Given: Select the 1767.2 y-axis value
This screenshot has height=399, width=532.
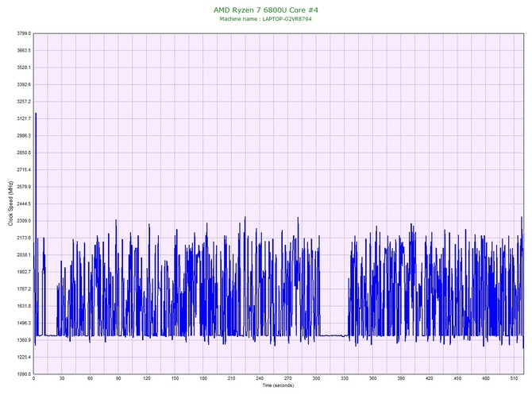Looking at the screenshot, I should pos(24,289).
